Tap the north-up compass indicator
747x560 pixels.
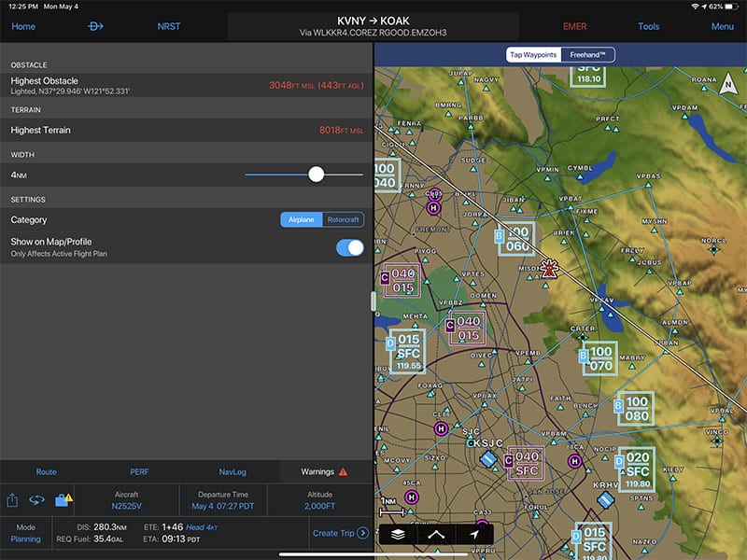tap(728, 84)
